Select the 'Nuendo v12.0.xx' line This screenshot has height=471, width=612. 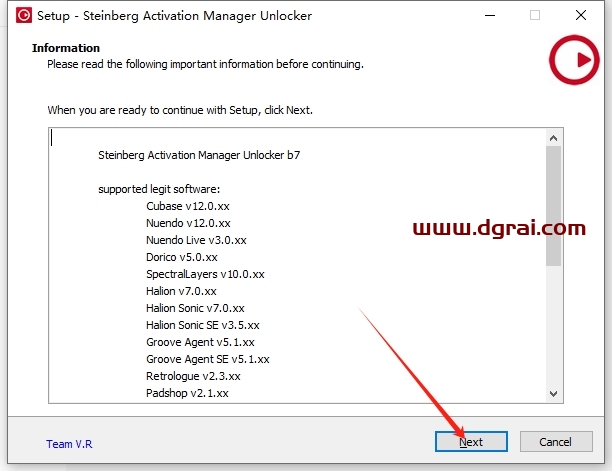pos(188,223)
